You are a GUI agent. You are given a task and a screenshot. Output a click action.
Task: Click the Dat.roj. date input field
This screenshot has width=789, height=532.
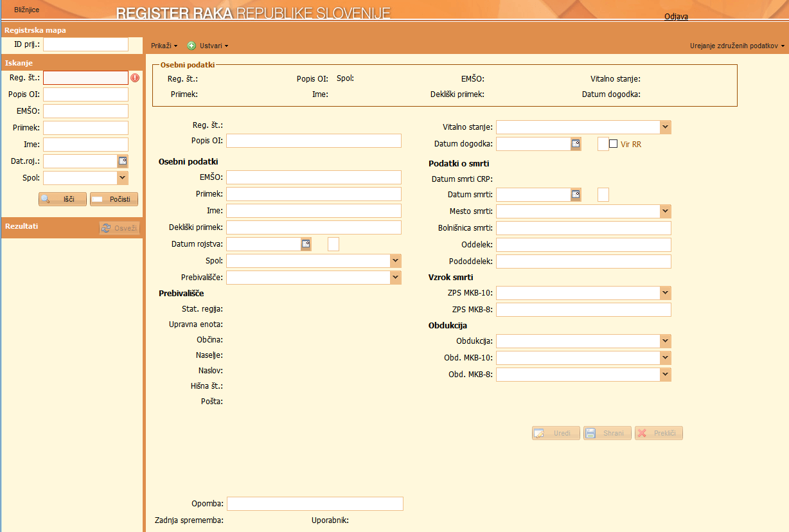80,161
